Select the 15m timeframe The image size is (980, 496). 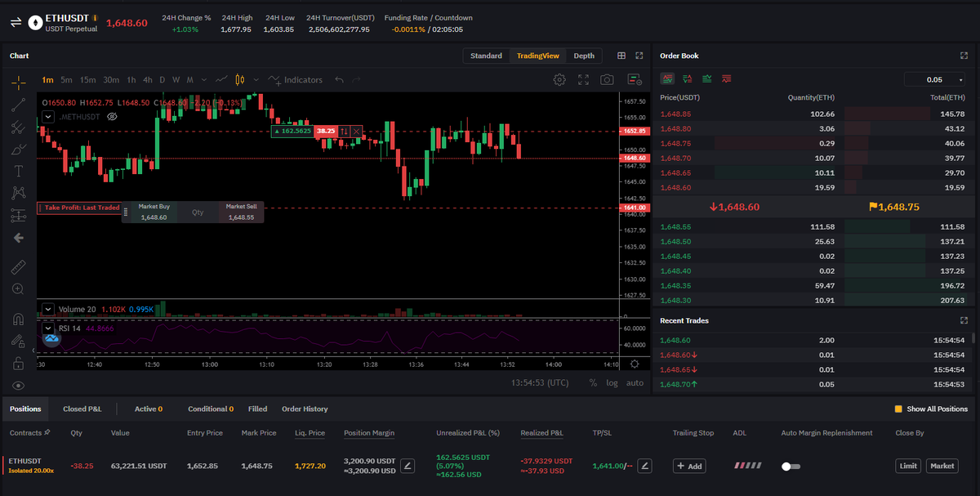coord(87,80)
